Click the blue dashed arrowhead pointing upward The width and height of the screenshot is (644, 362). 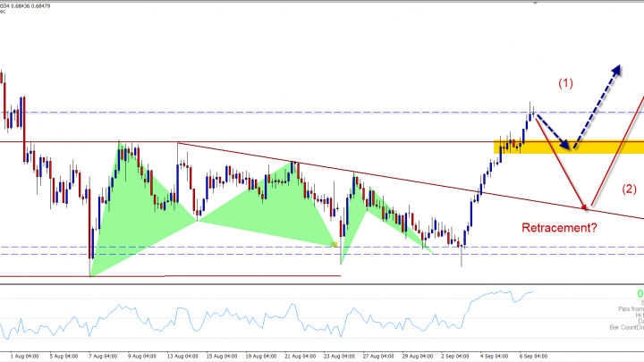coord(618,68)
